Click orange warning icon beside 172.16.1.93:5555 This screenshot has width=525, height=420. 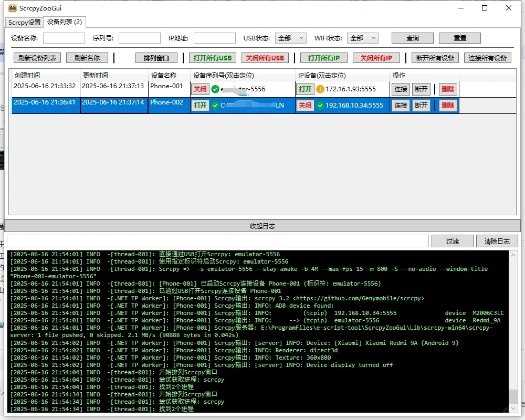320,89
